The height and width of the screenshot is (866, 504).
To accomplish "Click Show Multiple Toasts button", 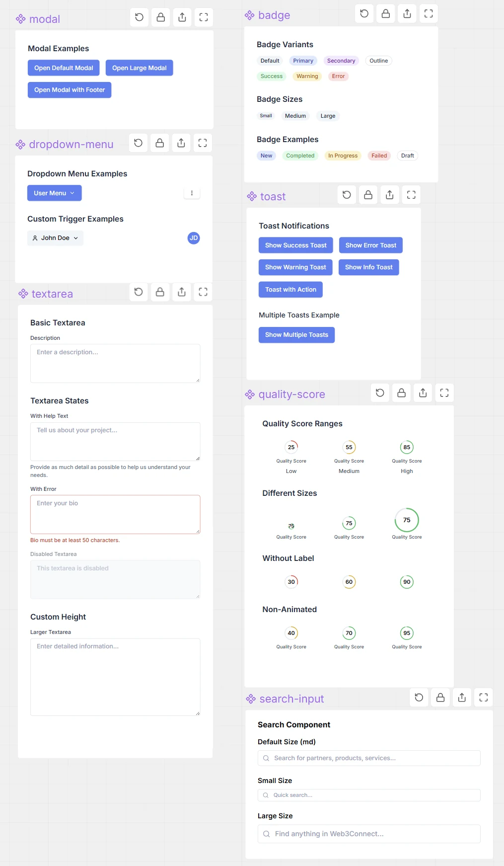I will pyautogui.click(x=296, y=335).
